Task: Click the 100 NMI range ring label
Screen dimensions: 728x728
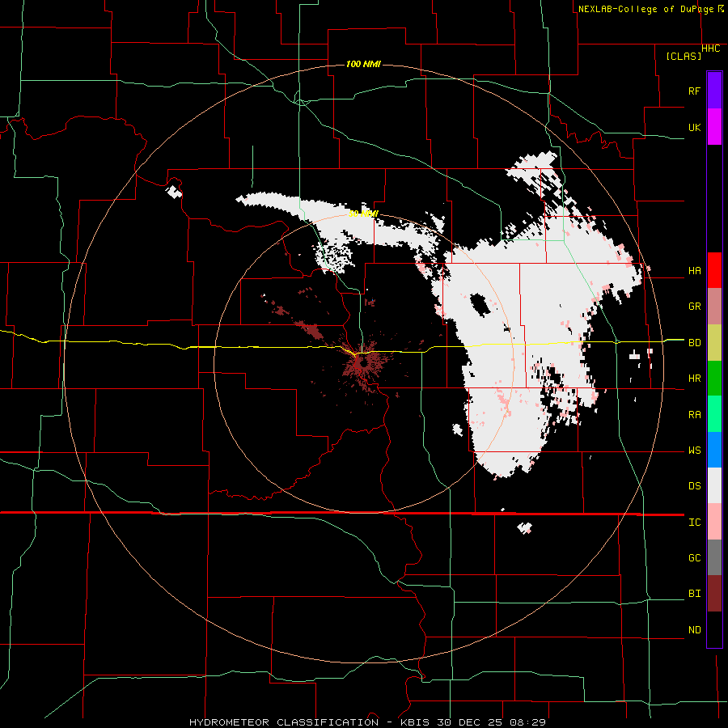Action: 363,64
